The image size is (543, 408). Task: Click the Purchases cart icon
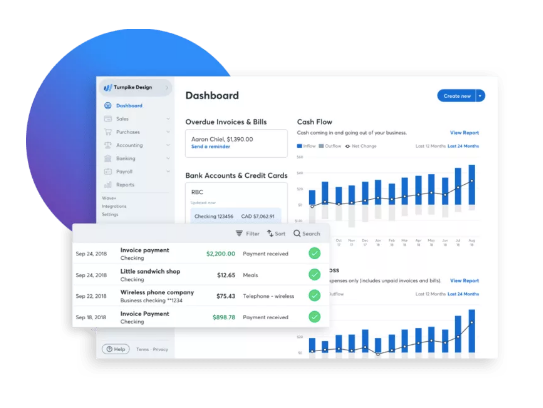108,132
